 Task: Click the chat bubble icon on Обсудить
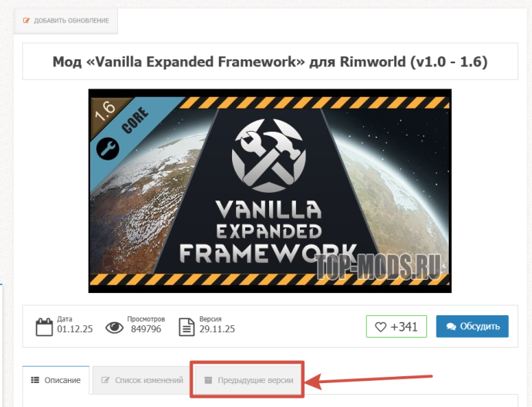pyautogui.click(x=451, y=327)
